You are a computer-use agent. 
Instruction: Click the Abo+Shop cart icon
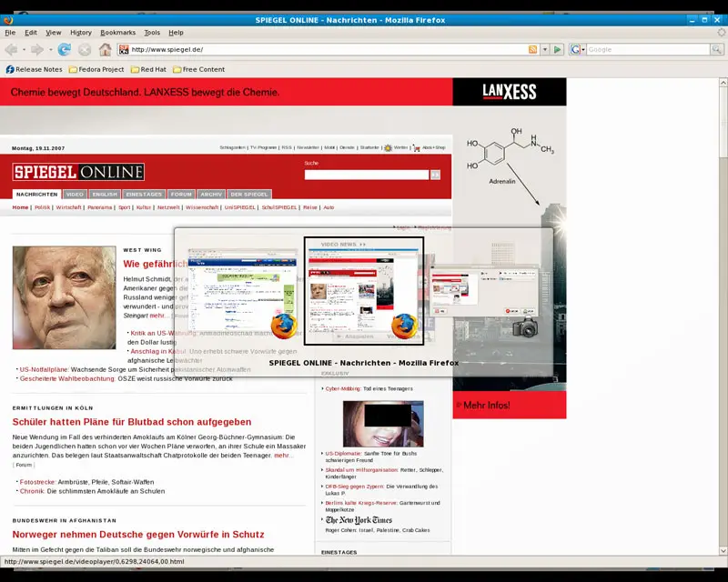(417, 147)
